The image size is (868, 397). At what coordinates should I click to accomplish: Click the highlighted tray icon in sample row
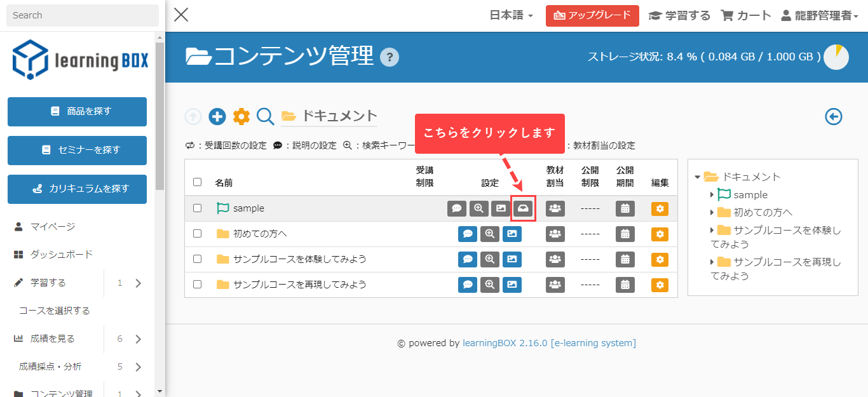point(523,208)
